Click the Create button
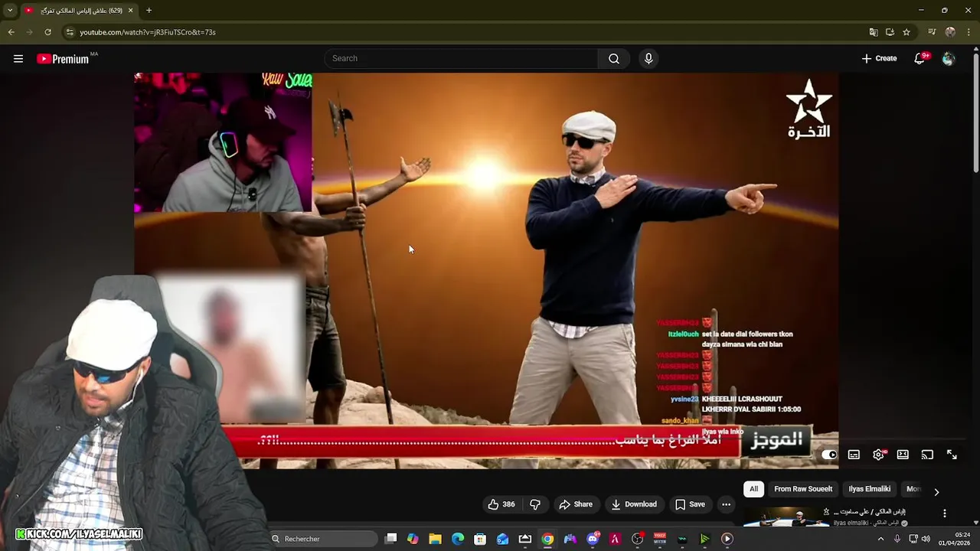Image resolution: width=980 pixels, height=551 pixels. pos(879,59)
